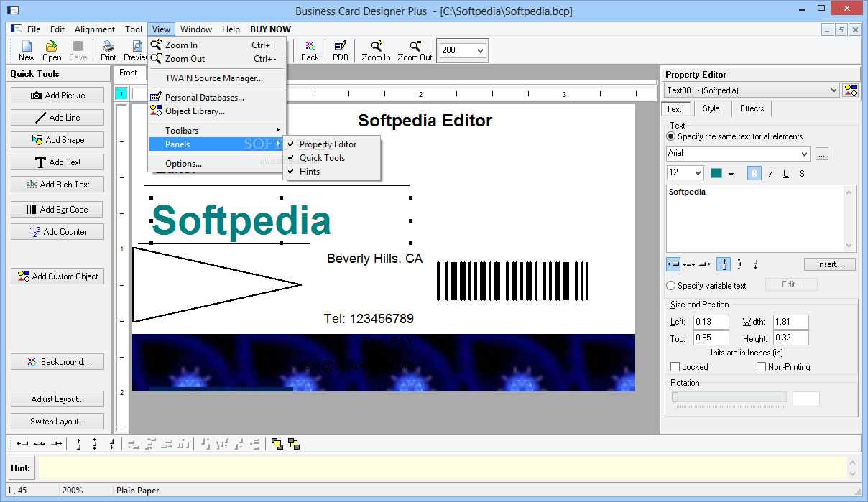Click align right icon in bottom toolbar

56,444
